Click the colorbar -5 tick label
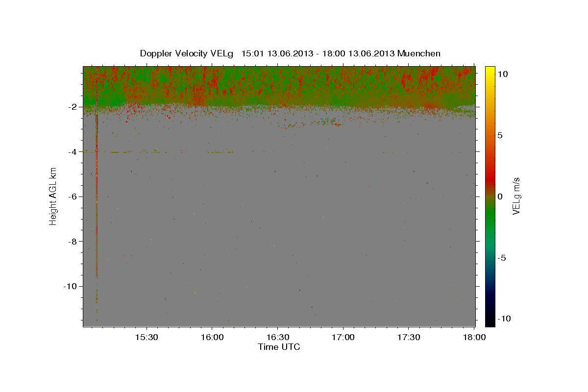Viewport: 588px width, 392px height. click(x=502, y=258)
